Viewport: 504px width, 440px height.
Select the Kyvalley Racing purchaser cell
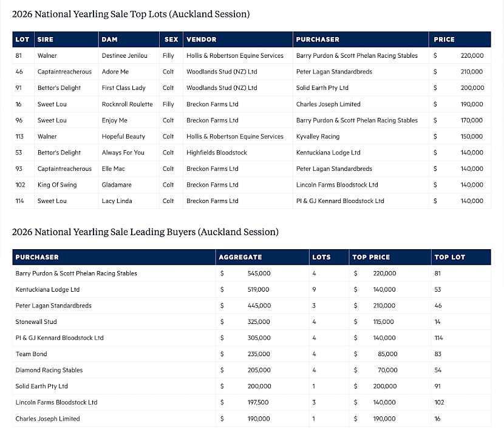[x=318, y=136]
